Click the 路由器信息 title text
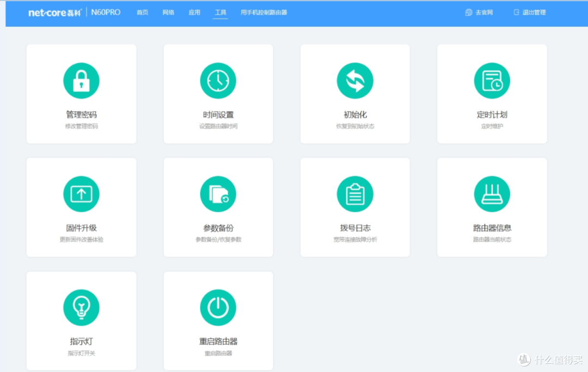 (x=492, y=228)
